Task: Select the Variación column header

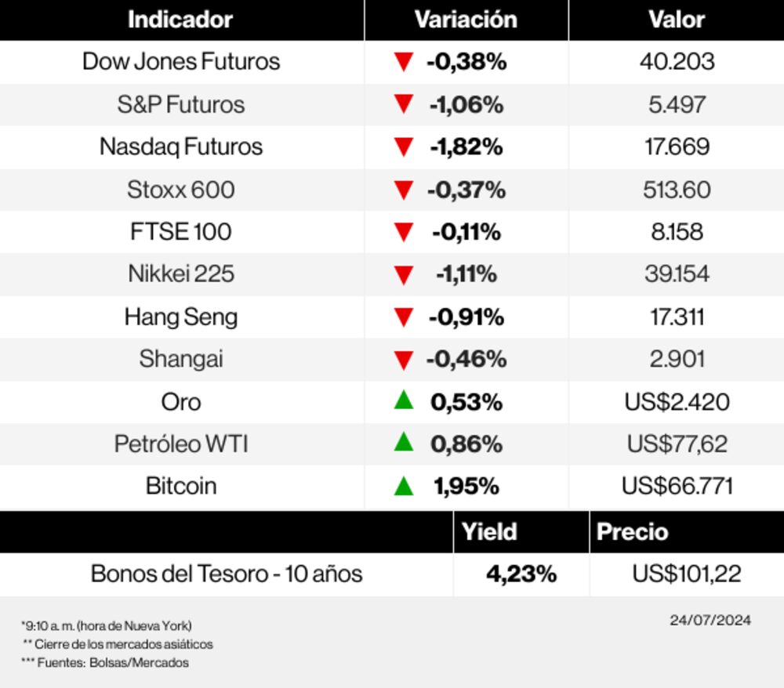Action: pos(466,20)
